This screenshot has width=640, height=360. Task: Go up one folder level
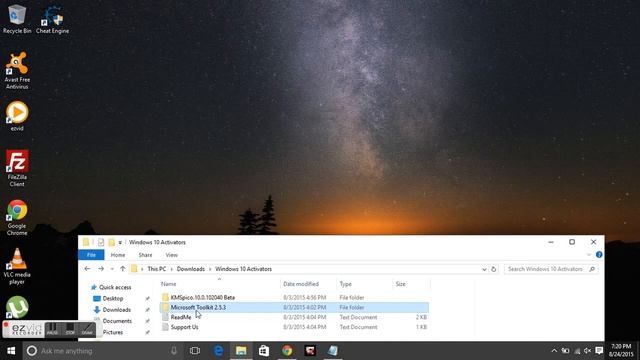click(122, 269)
